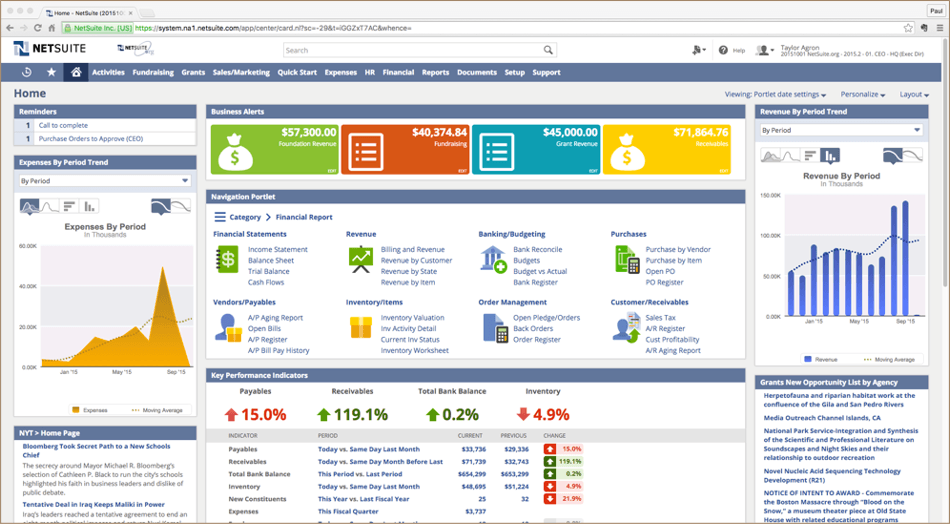Bookmark page with star icon in address bar
The image size is (950, 524).
(x=908, y=28)
